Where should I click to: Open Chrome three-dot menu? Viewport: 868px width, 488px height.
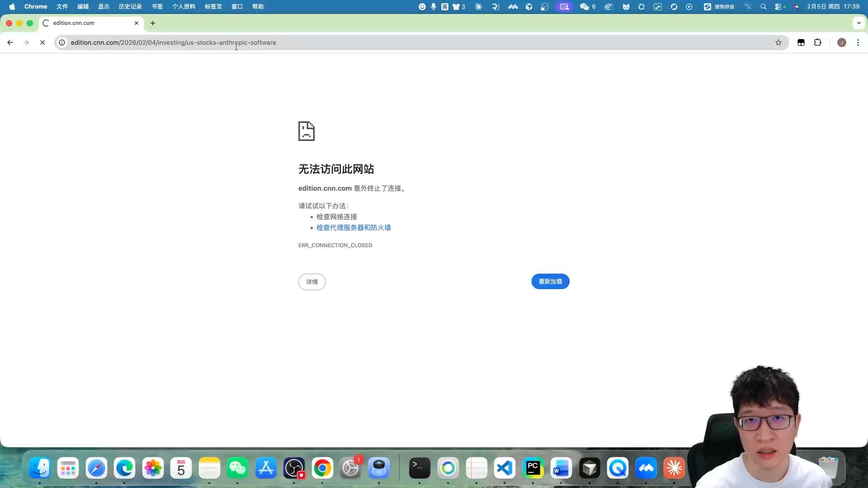[858, 42]
